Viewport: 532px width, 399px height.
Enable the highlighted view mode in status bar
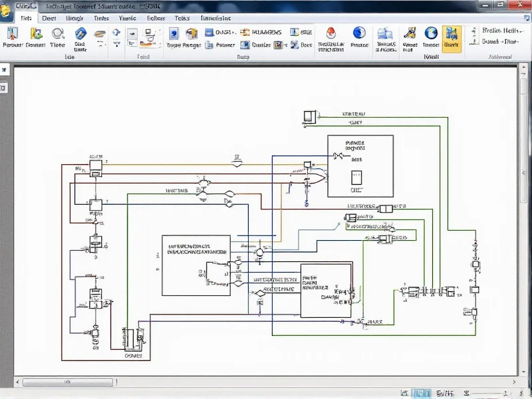click(421, 392)
